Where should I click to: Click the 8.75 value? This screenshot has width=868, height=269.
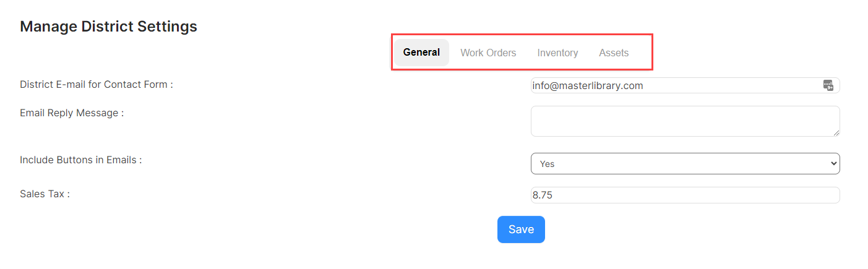542,195
